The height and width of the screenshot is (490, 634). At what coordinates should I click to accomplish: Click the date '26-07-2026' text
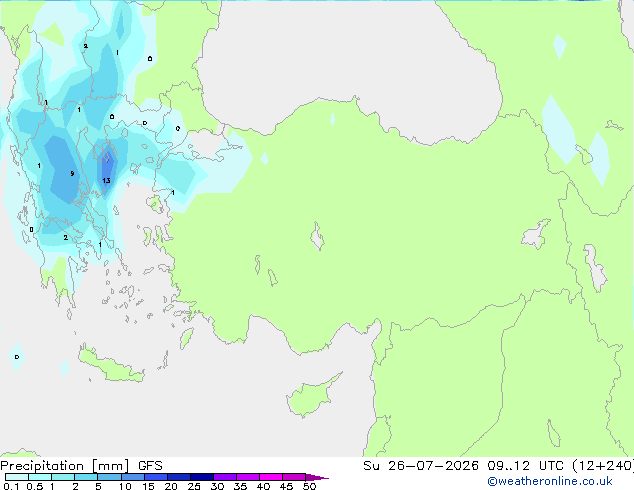(433, 466)
